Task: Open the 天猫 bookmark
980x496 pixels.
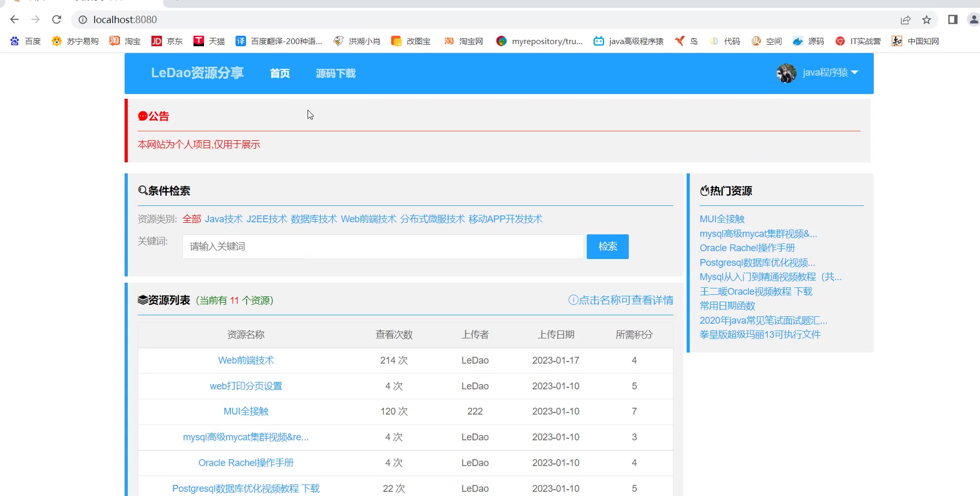Action: coord(209,41)
